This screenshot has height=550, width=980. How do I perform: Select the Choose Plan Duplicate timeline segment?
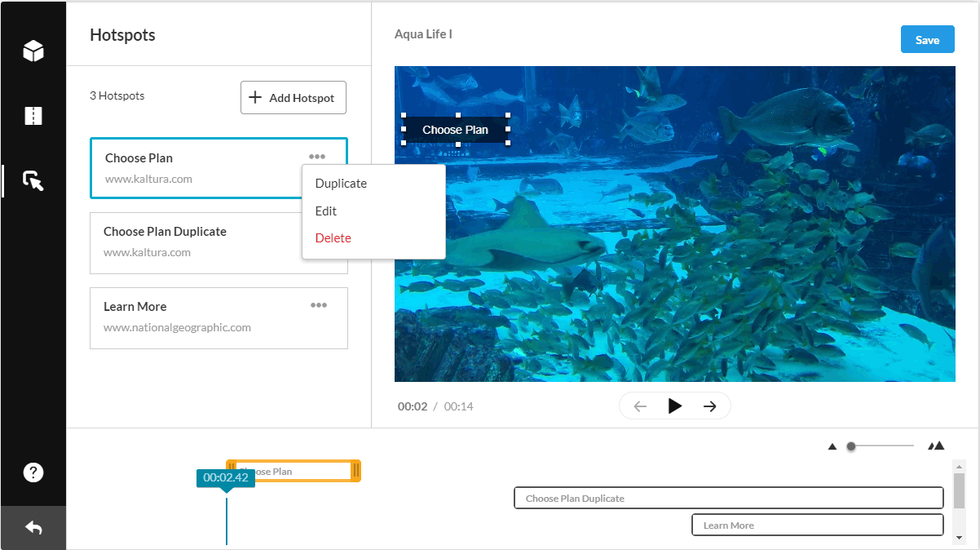729,498
